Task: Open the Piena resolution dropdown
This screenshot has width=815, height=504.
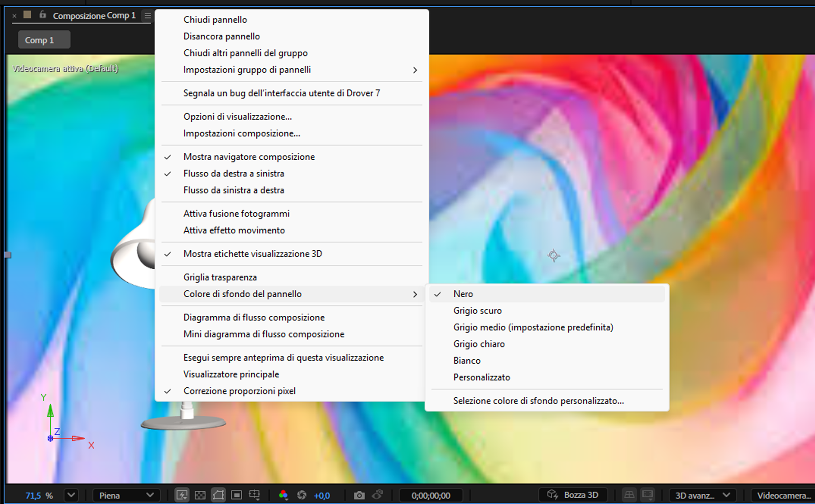Action: pos(126,494)
